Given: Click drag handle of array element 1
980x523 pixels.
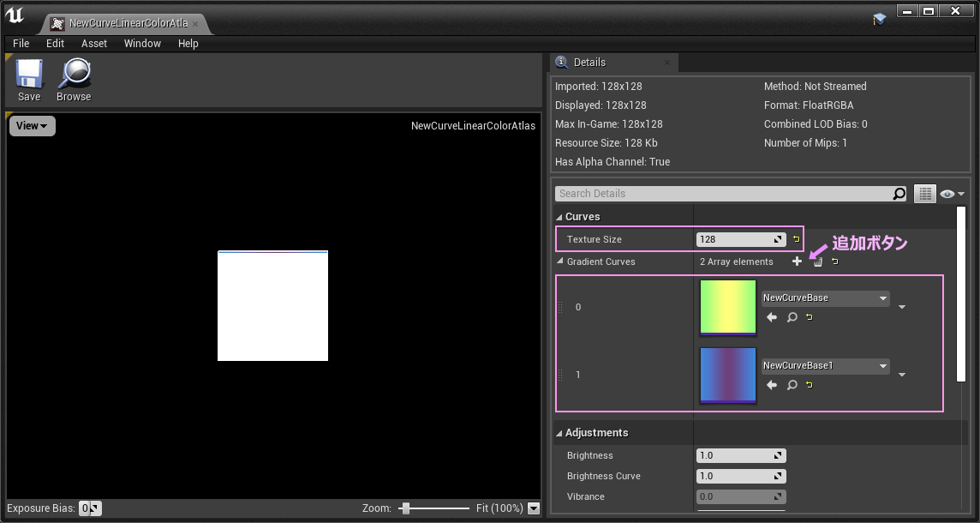Looking at the screenshot, I should [560, 375].
